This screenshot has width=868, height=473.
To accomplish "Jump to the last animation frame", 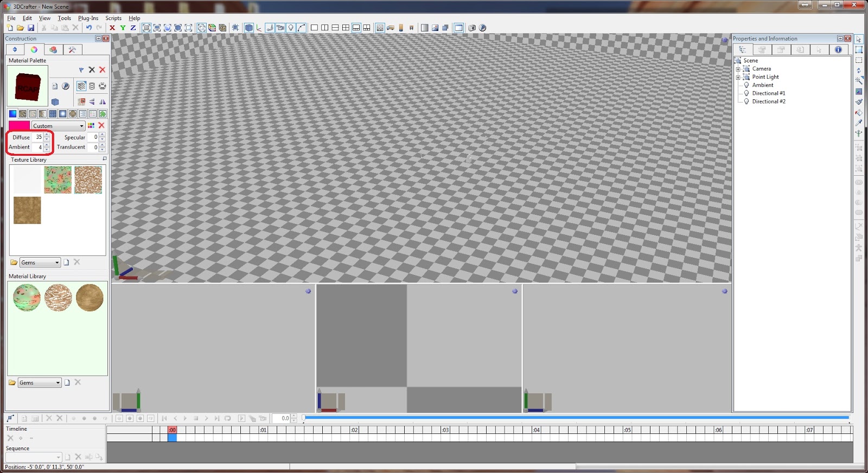I will [x=217, y=418].
